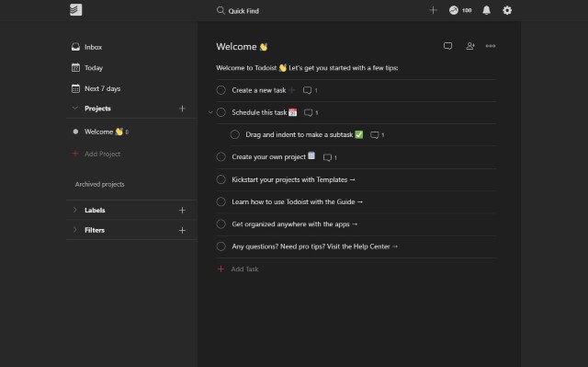Collapse subtasks of 'Schedule this task'
The height and width of the screenshot is (367, 588).
tap(210, 112)
